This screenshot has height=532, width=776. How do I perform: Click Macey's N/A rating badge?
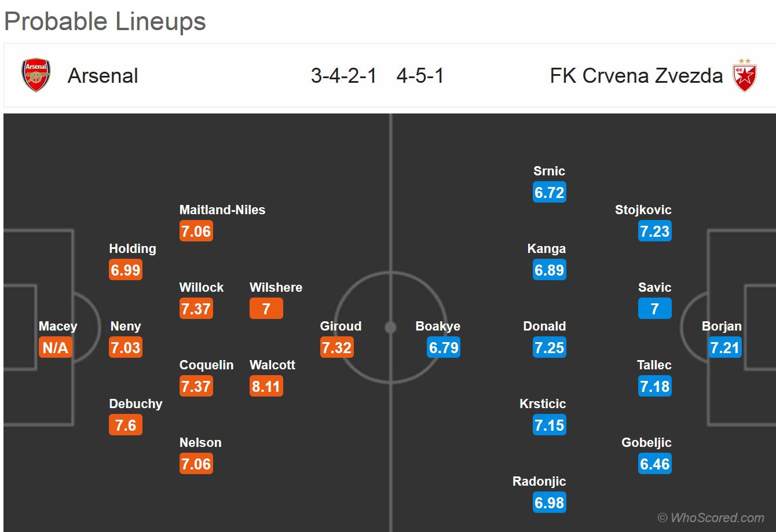click(56, 347)
